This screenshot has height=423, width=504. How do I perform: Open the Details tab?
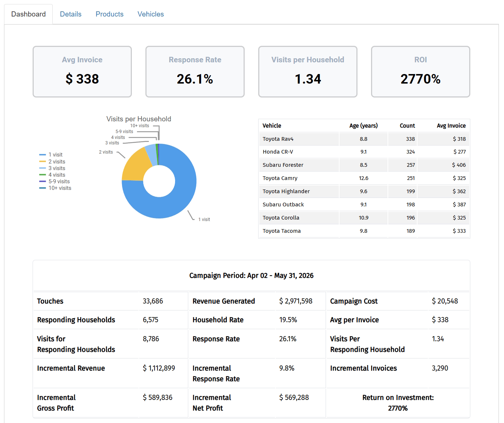pyautogui.click(x=71, y=14)
